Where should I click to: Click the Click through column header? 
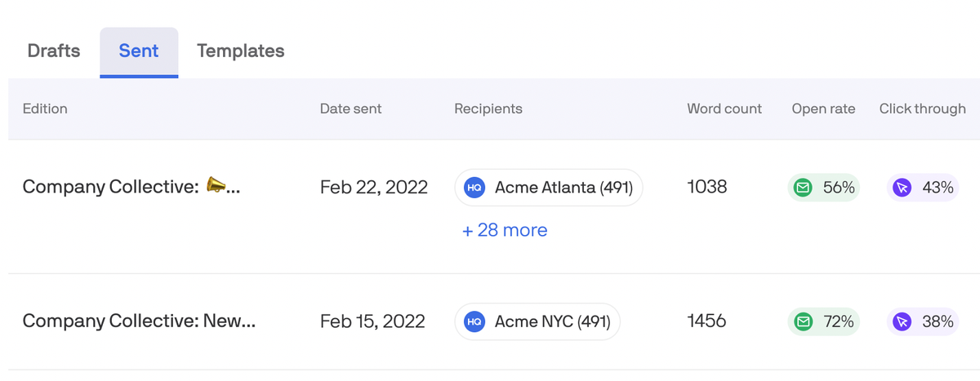tap(922, 109)
